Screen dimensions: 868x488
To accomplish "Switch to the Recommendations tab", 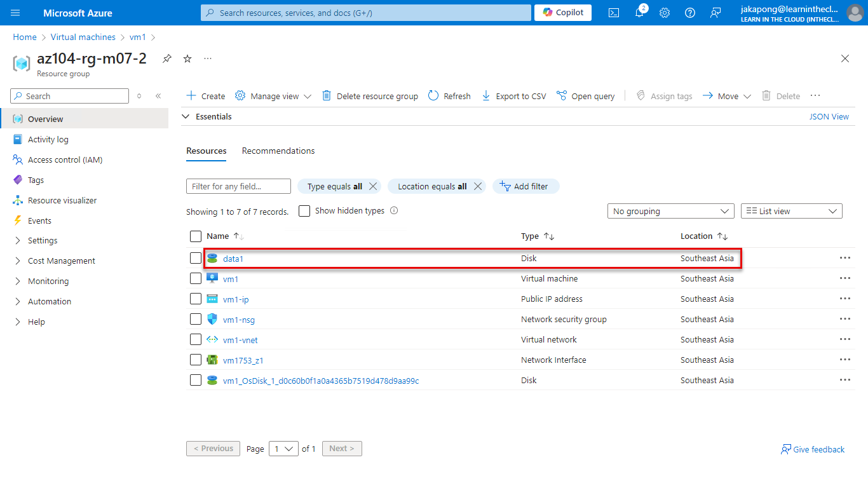I will 278,151.
